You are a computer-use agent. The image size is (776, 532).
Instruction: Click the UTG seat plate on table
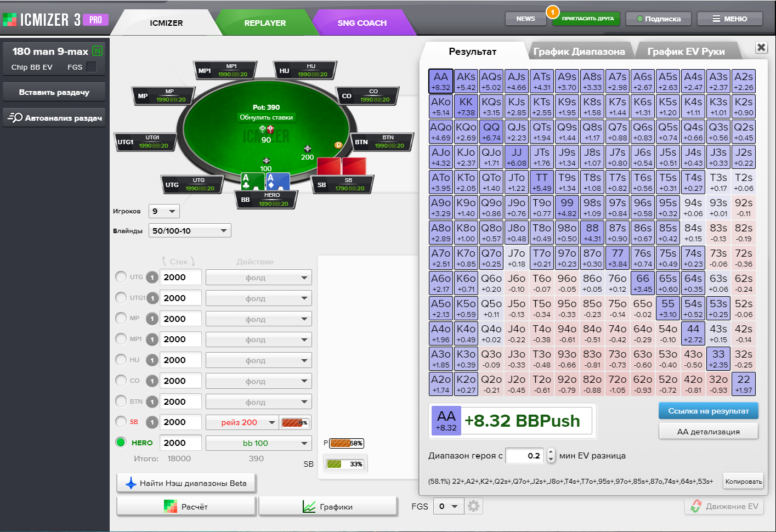point(192,184)
